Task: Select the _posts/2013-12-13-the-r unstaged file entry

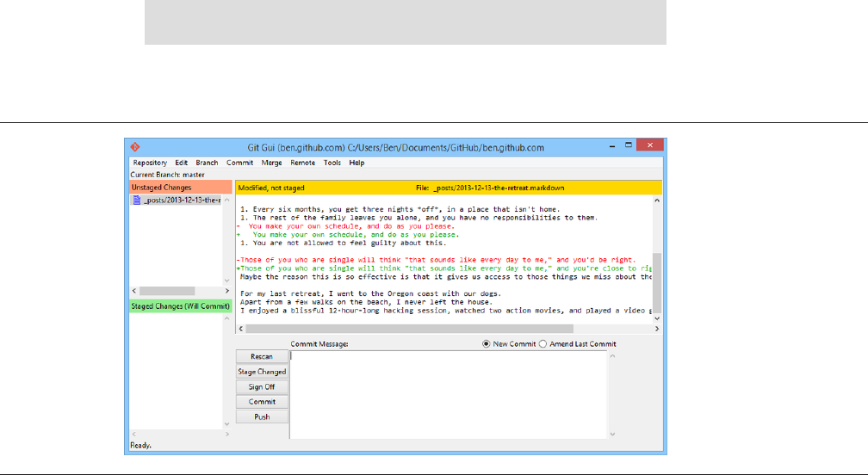Action: (x=177, y=200)
